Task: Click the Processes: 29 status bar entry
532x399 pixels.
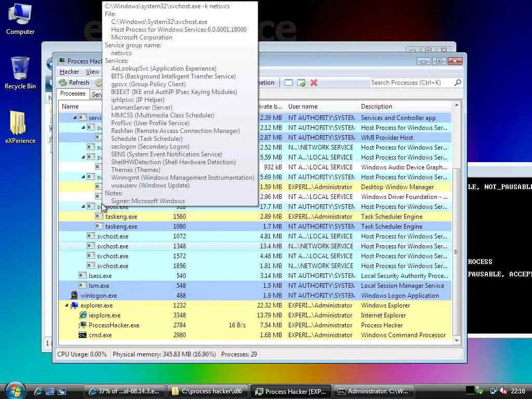Action: pos(239,354)
